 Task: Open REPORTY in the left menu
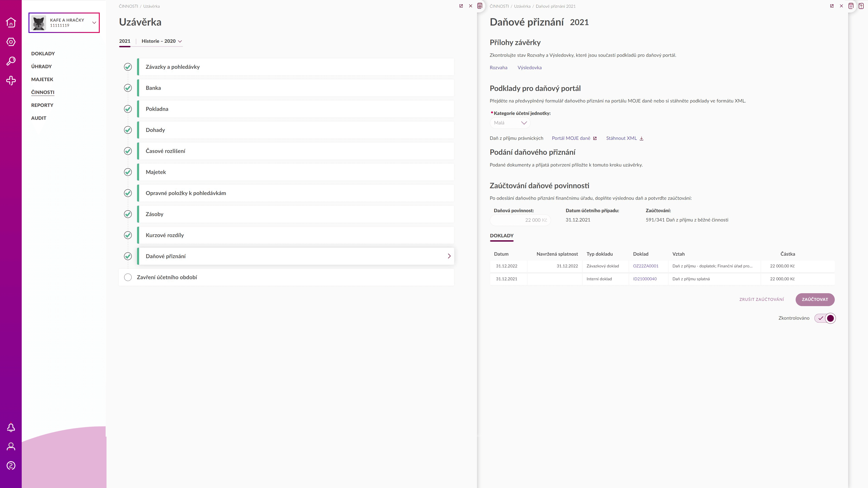pyautogui.click(x=42, y=105)
